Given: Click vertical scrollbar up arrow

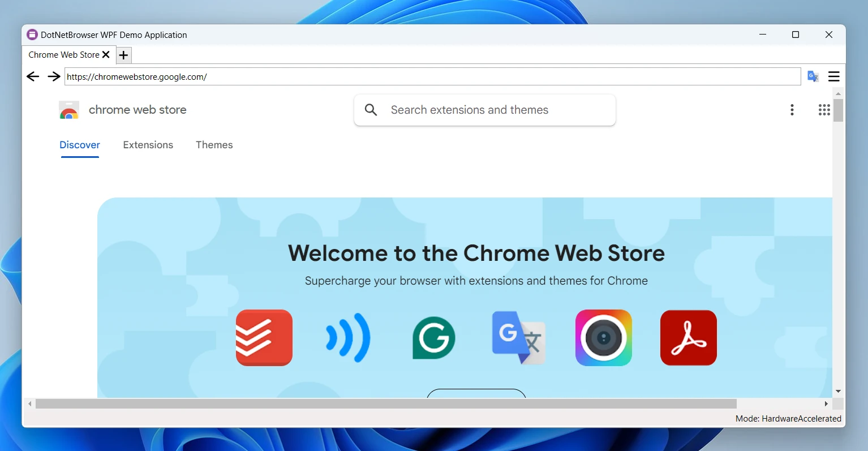Looking at the screenshot, I should (838, 93).
